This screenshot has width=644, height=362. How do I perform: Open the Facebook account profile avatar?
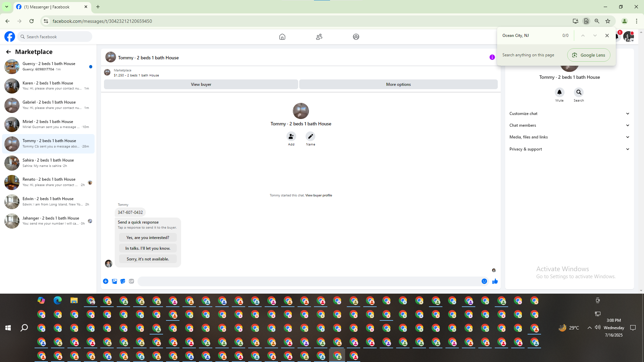[x=628, y=37]
